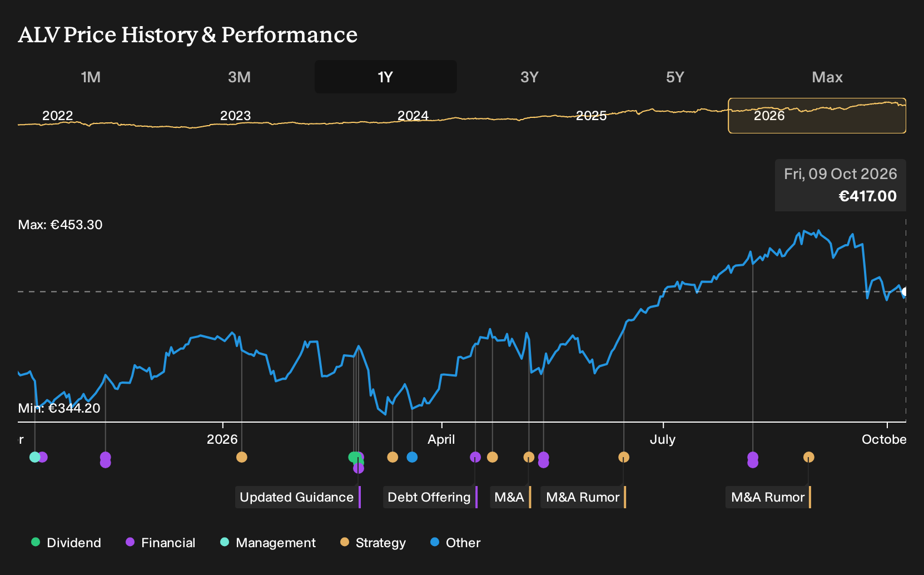Select the 3M time range
Screen dimensions: 924x575
click(x=239, y=77)
